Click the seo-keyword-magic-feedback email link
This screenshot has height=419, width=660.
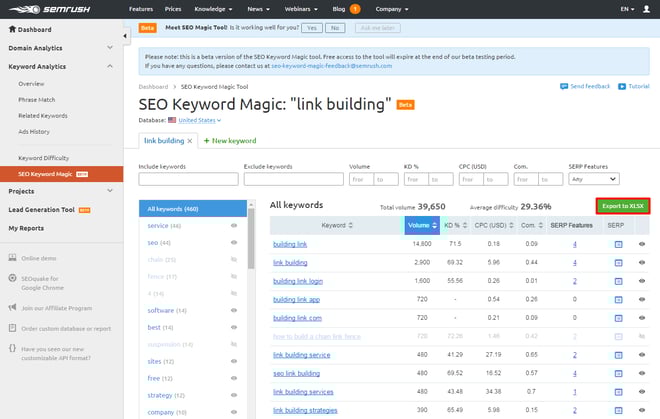click(x=331, y=66)
